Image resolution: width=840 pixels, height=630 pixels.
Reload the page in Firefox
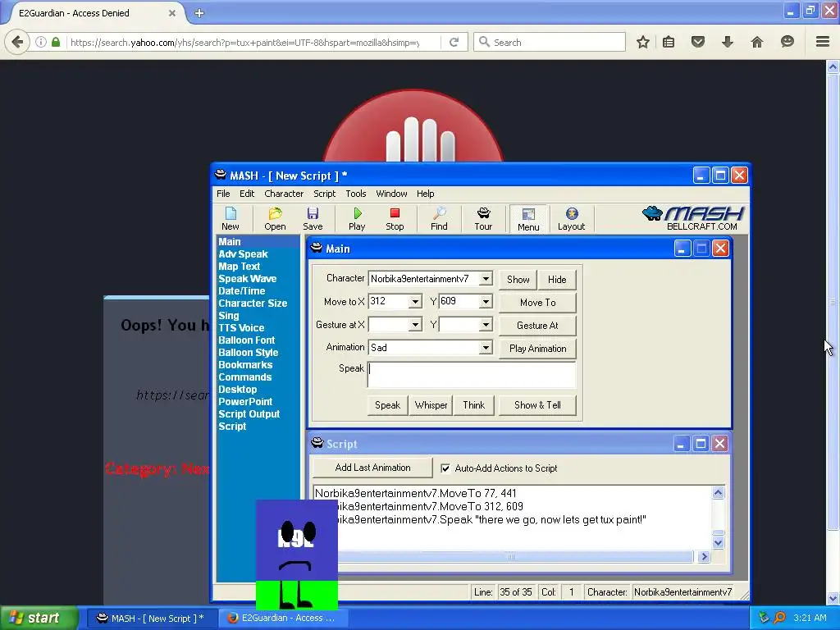pos(454,42)
